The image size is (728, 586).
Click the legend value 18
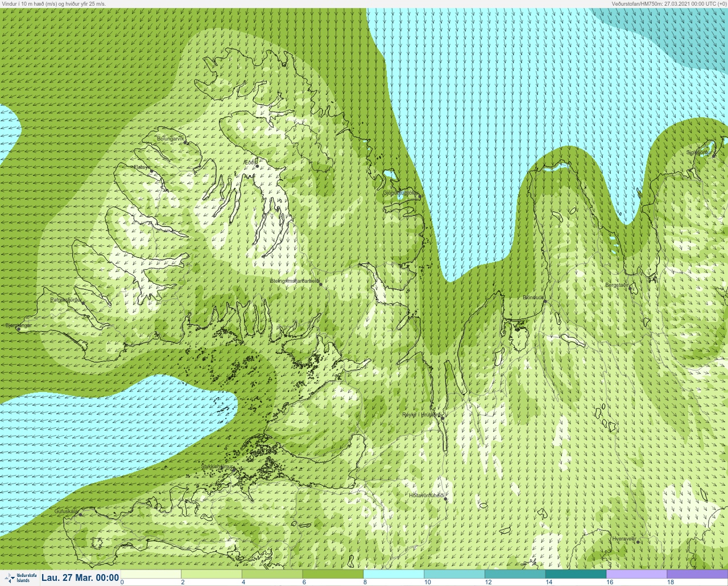670,582
